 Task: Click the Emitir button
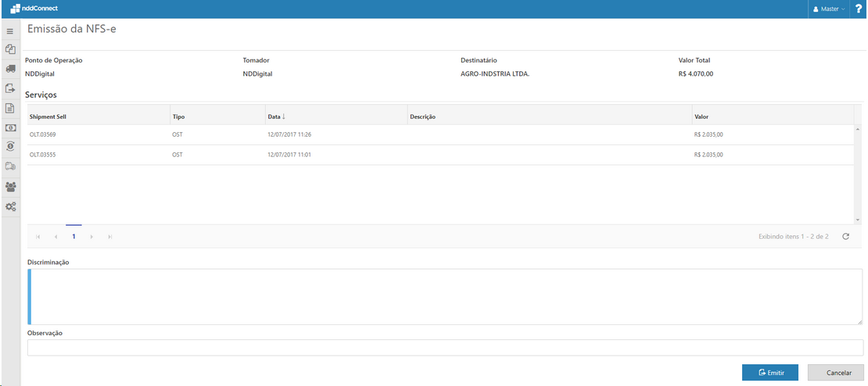coord(769,373)
